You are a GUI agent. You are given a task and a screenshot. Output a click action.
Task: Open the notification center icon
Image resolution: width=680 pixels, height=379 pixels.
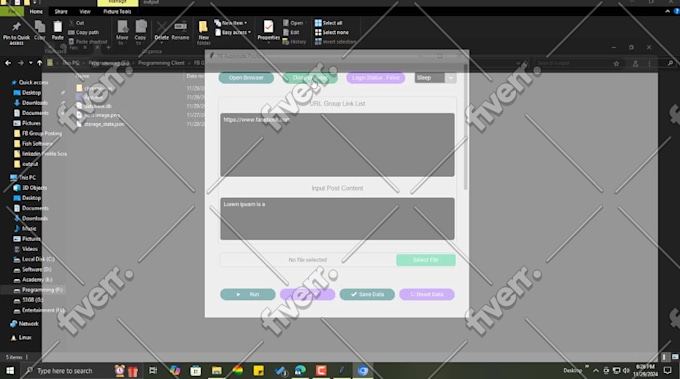click(668, 371)
